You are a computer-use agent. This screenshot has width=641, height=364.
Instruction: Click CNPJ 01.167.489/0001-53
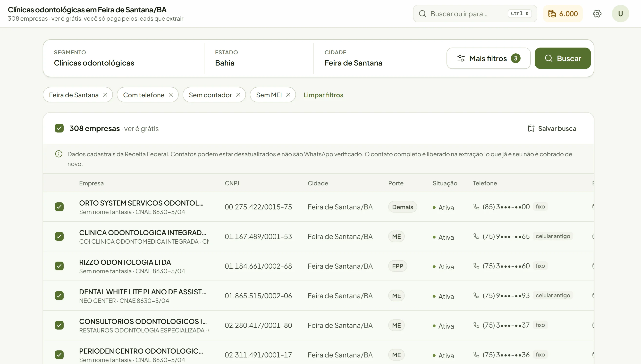(x=258, y=237)
